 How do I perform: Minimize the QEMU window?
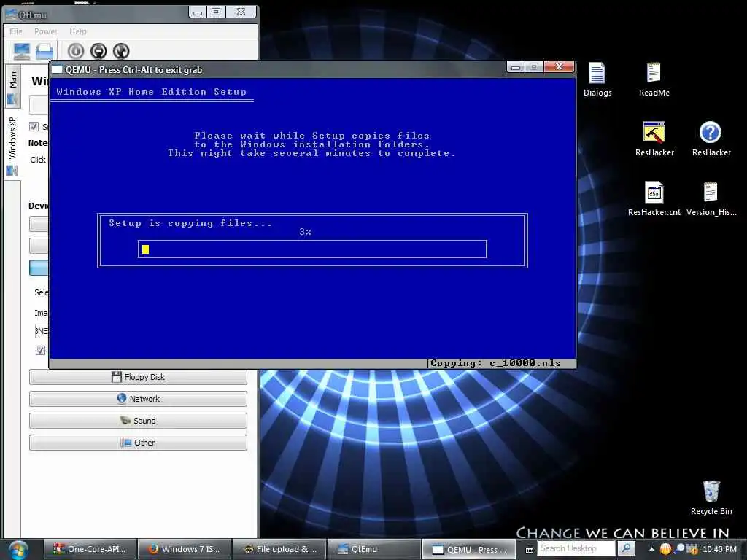[x=516, y=66]
